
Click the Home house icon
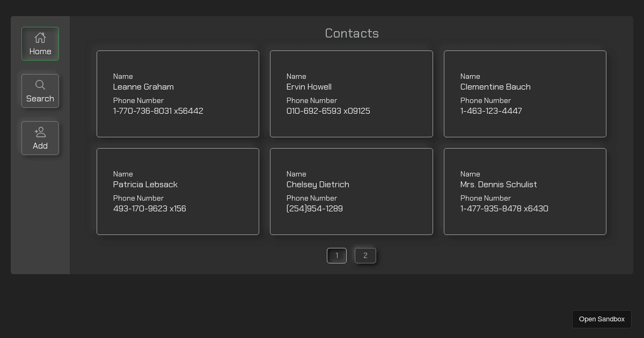point(40,38)
